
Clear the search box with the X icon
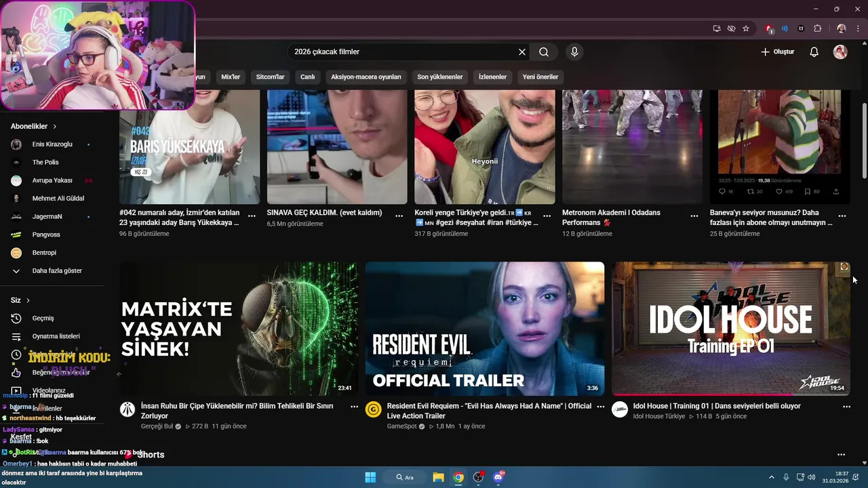coord(522,52)
